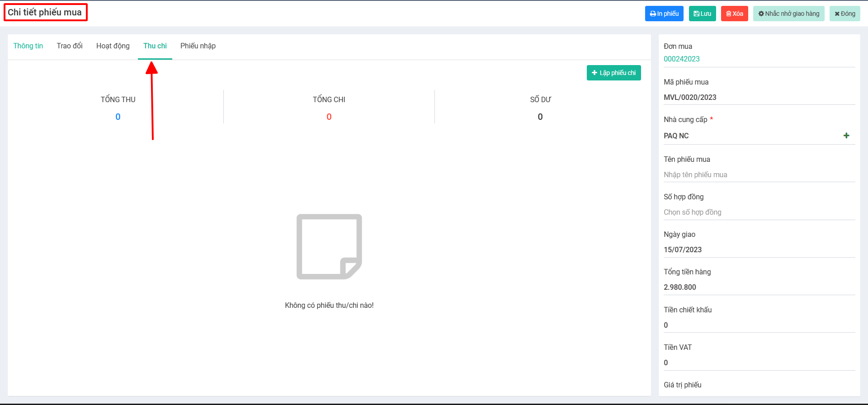The height and width of the screenshot is (405, 868).
Task: Open purchase order link 000242023
Action: [682, 59]
